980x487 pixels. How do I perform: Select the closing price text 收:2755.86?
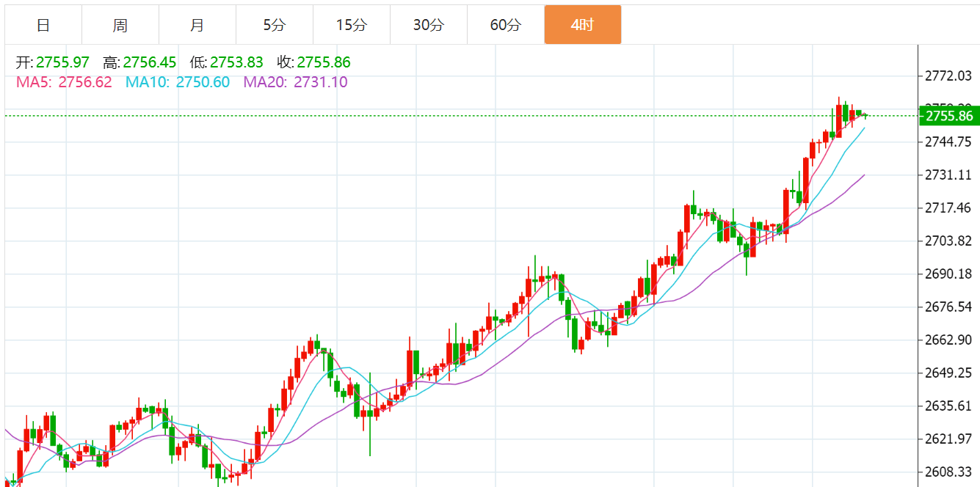[x=313, y=62]
